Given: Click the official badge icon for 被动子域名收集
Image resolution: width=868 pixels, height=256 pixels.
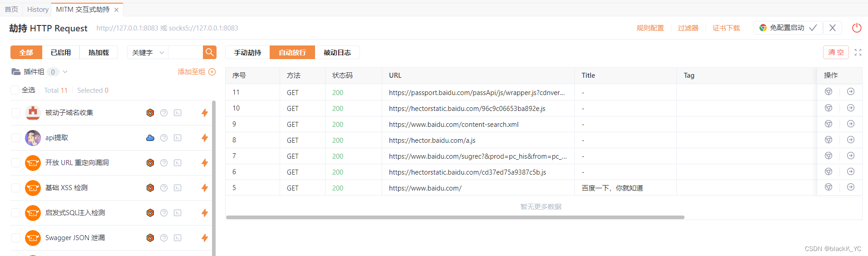Looking at the screenshot, I should 150,113.
